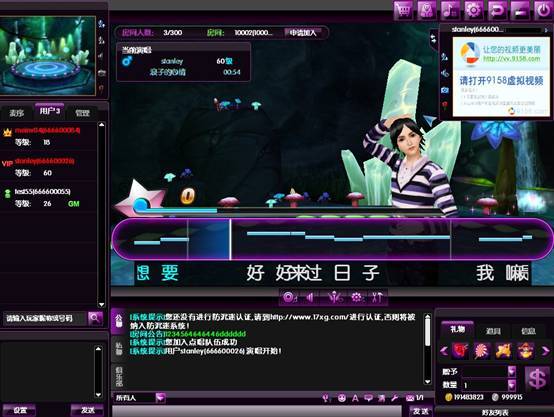Switch to the 道具 items tab

click(x=493, y=331)
